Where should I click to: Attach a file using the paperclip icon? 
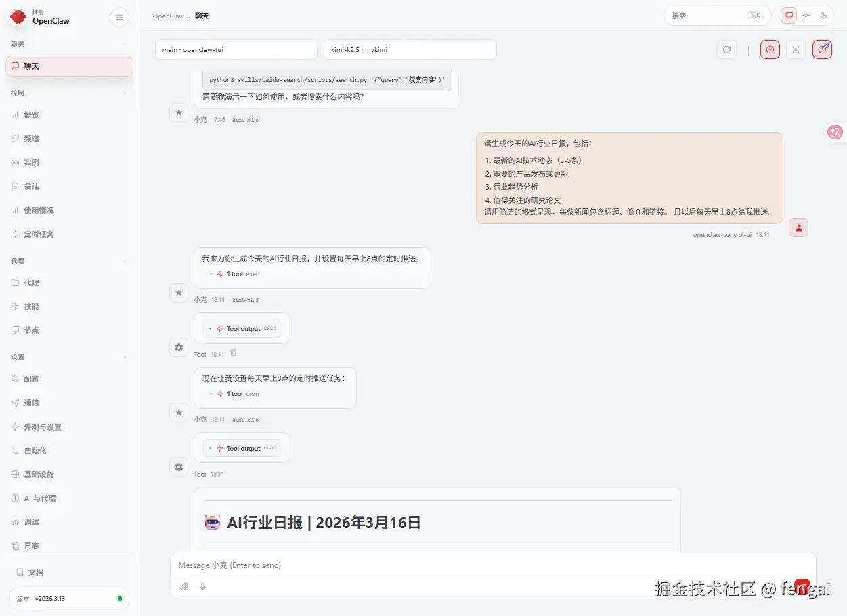click(184, 586)
